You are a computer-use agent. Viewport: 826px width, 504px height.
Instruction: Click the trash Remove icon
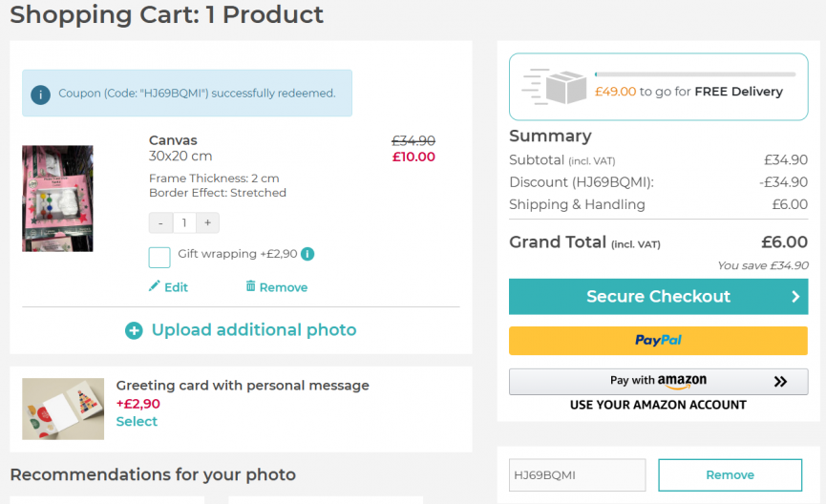pyautogui.click(x=250, y=286)
